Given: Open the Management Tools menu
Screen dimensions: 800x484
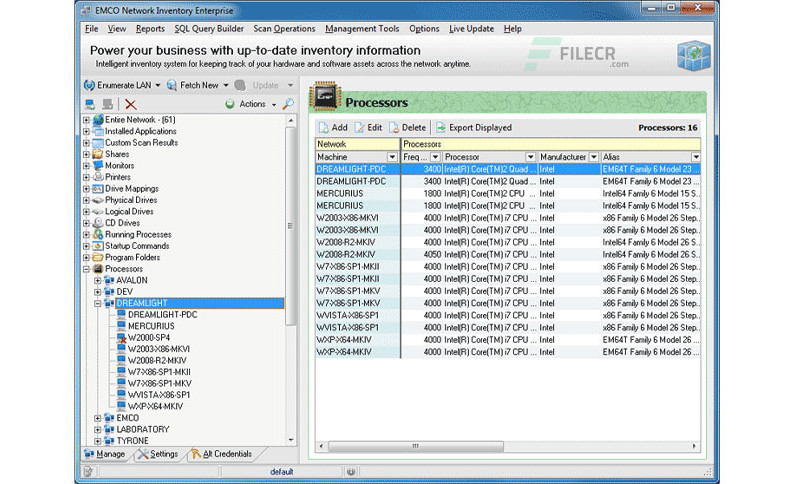Looking at the screenshot, I should (x=362, y=29).
